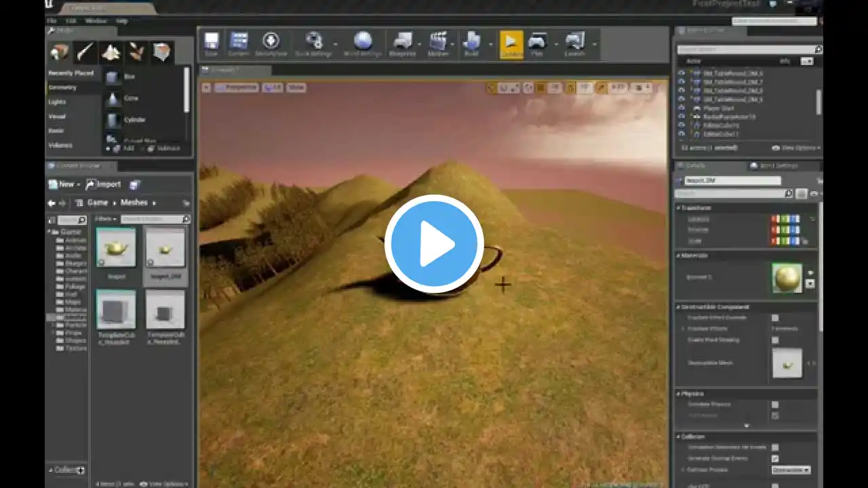Select the Landscape mode mountain icon

[111, 52]
